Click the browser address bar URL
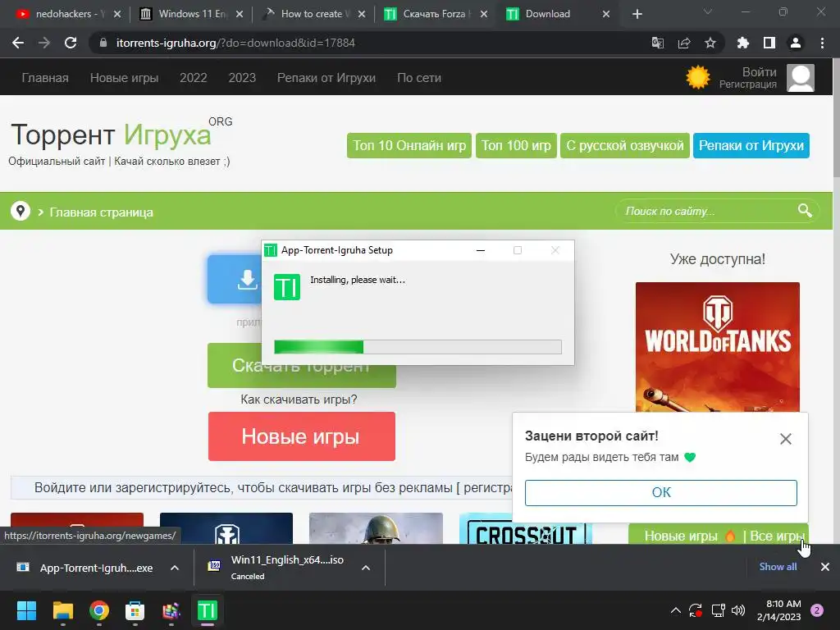840x630 pixels. [x=235, y=43]
